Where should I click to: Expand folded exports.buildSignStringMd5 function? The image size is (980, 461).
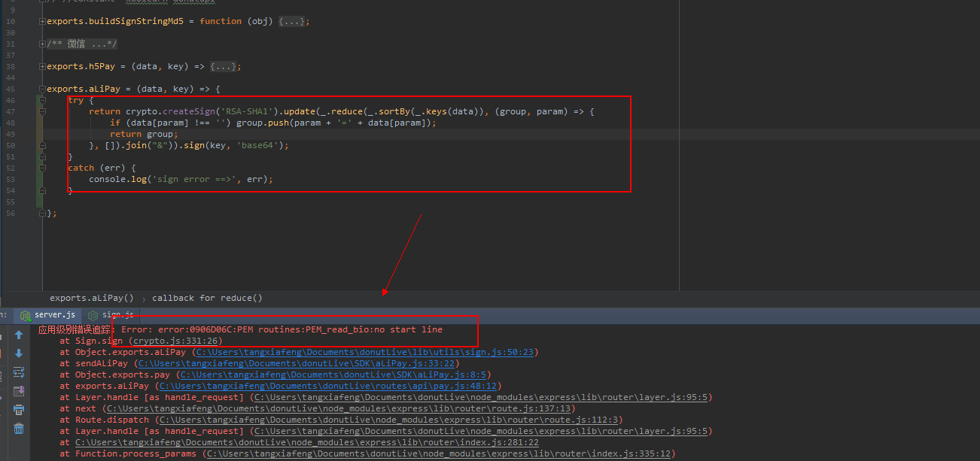pos(42,21)
